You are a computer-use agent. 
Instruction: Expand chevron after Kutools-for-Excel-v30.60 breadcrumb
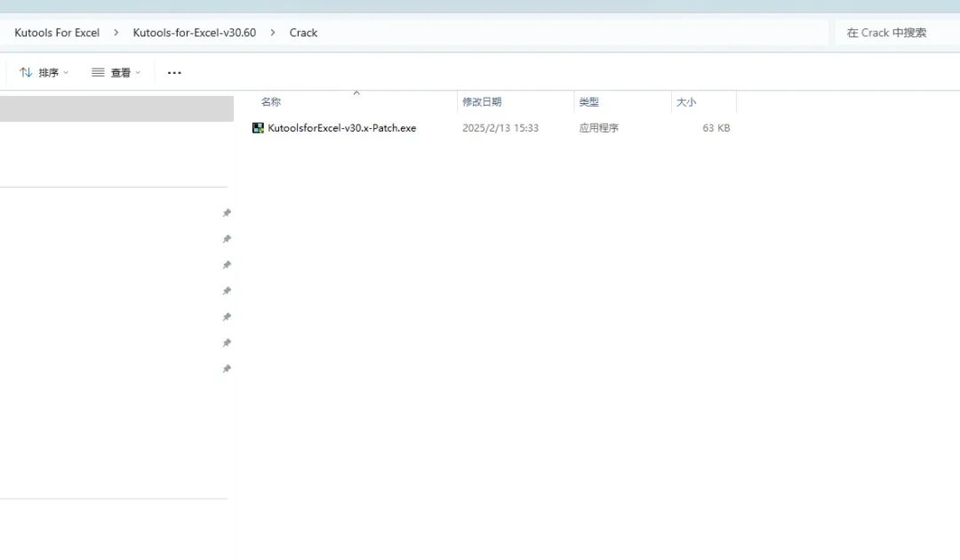tap(273, 32)
